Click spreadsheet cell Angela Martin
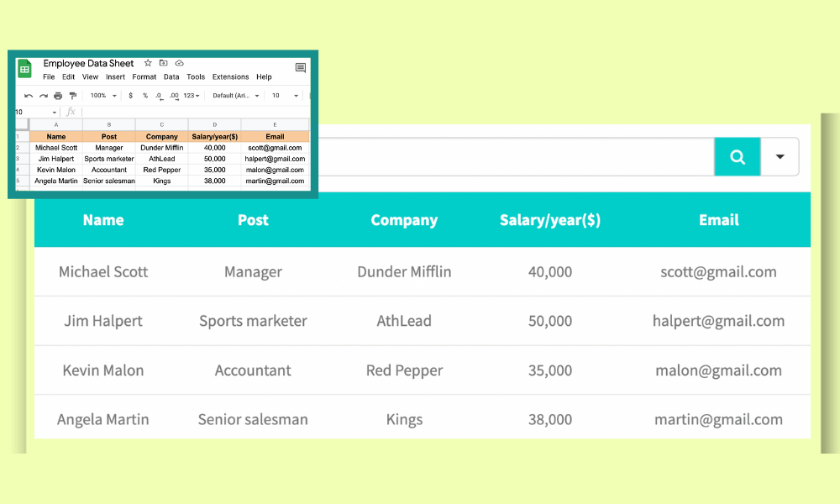840x504 pixels. 55,181
